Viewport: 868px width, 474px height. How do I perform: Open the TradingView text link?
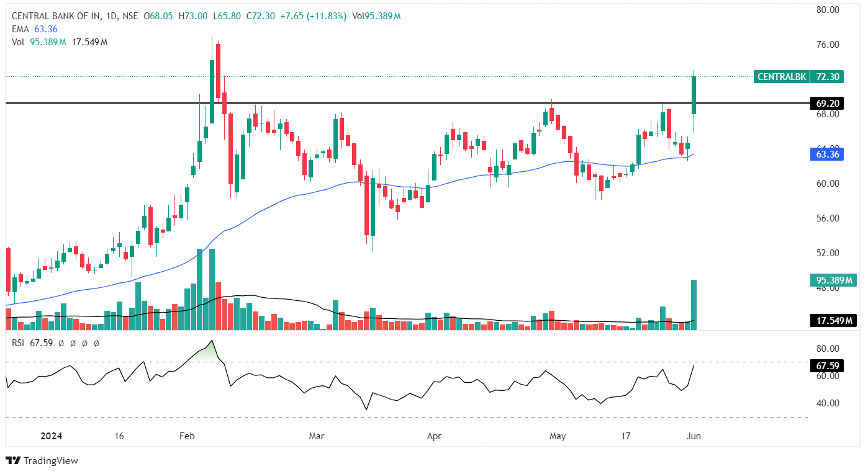click(50, 460)
